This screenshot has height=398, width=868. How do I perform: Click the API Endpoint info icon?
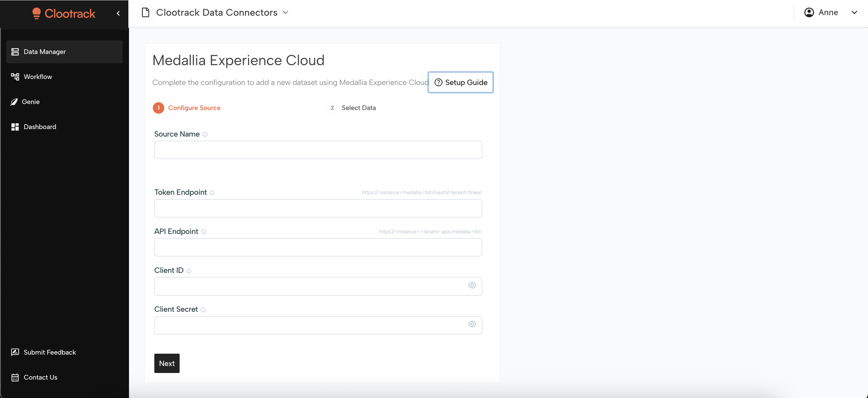(203, 232)
